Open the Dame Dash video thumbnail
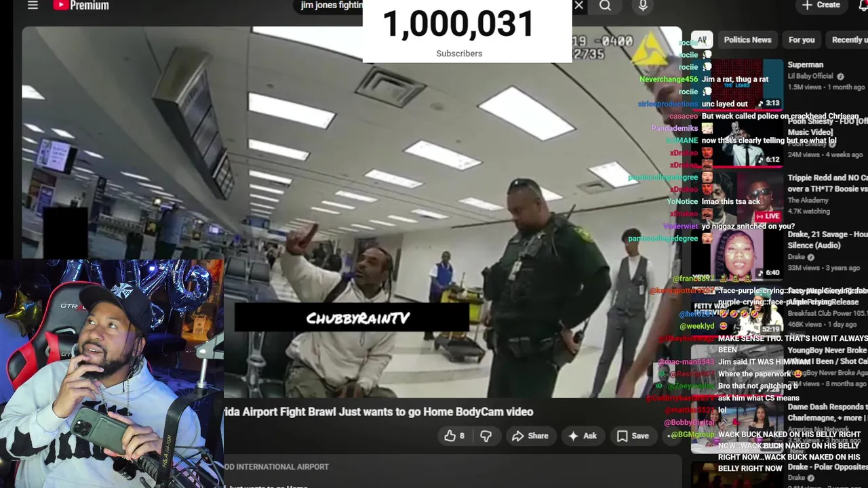The height and width of the screenshot is (488, 868). tap(738, 427)
